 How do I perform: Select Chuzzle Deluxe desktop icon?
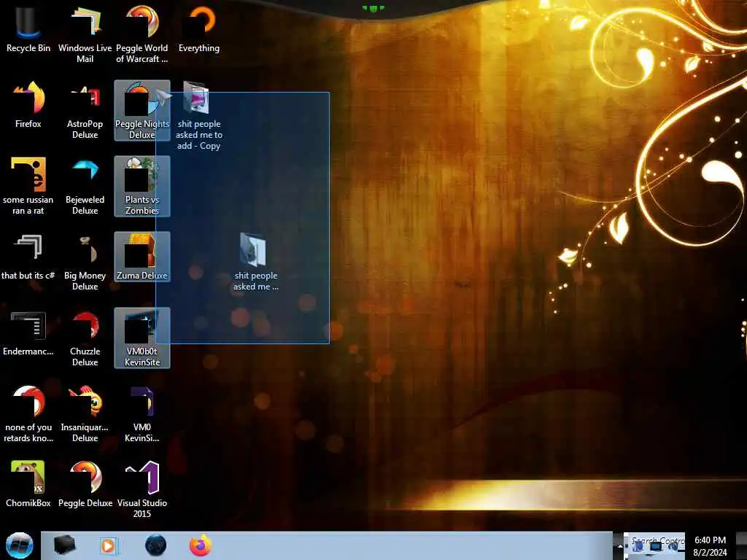pos(85,338)
